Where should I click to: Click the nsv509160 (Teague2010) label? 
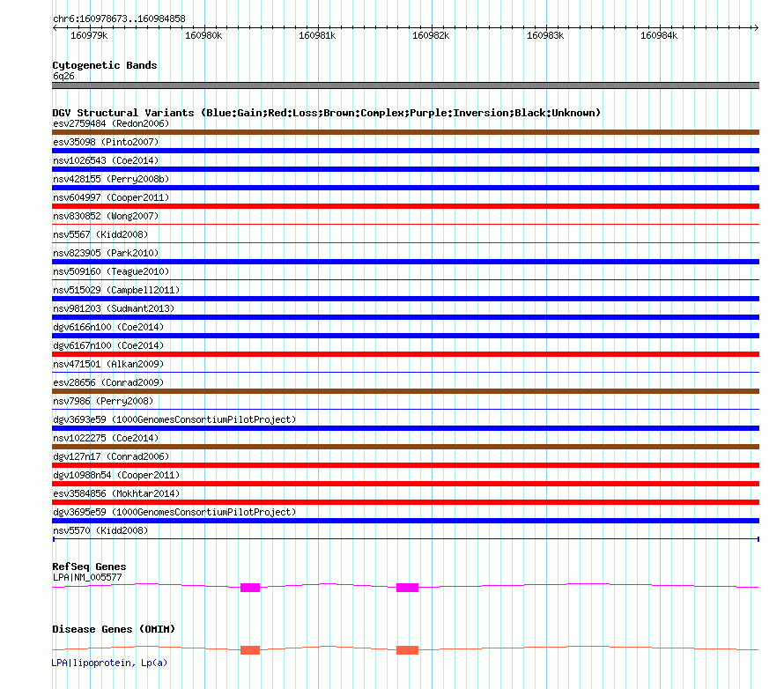[111, 271]
